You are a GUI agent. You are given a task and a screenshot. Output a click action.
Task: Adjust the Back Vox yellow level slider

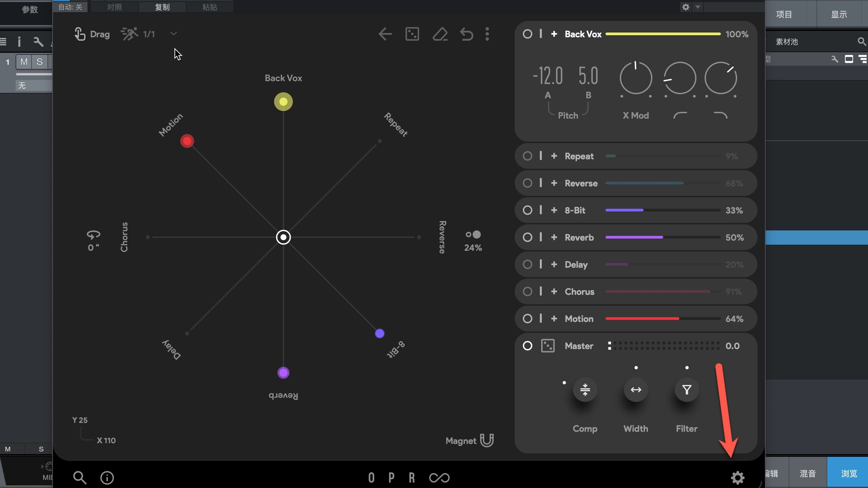click(x=663, y=34)
